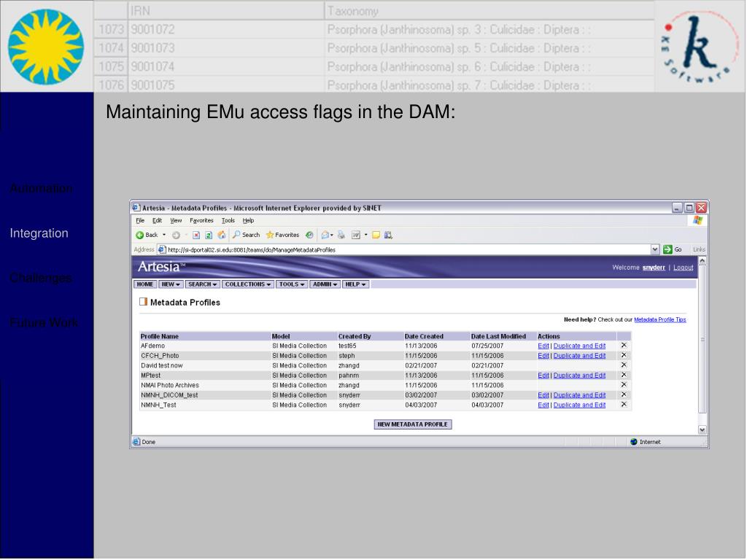Delete the NMAI Photo Archives profile X icon
Viewport: 747px width, 560px height.
(624, 385)
